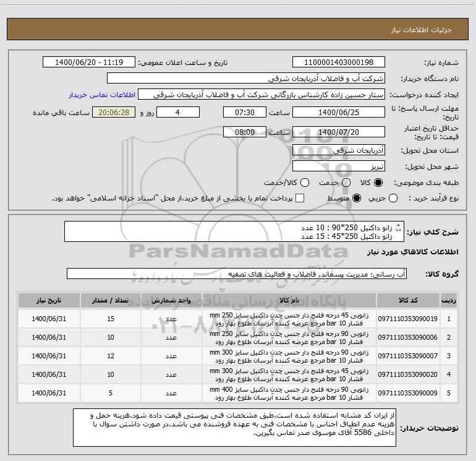Click the remaining time countdown 20:06:28

pos(114,113)
